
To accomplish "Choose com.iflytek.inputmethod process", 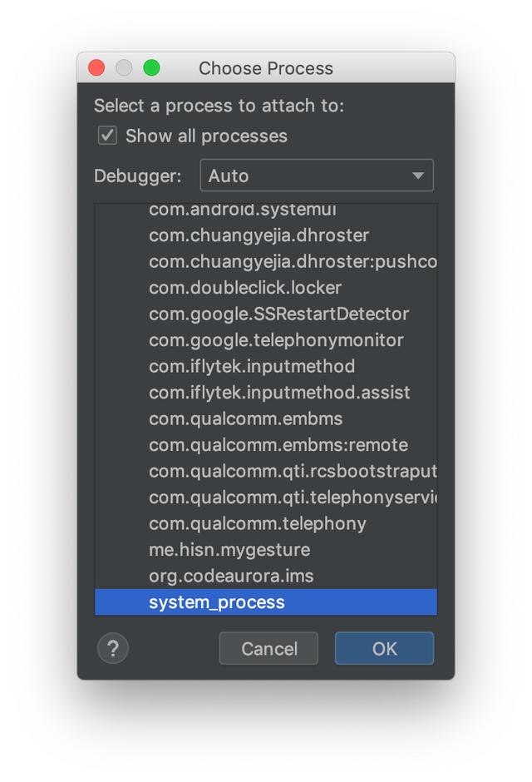I will point(266,366).
